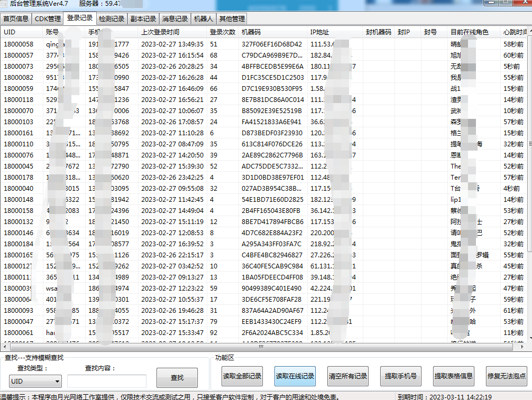Sort by the 登录次数 column header

223,32
